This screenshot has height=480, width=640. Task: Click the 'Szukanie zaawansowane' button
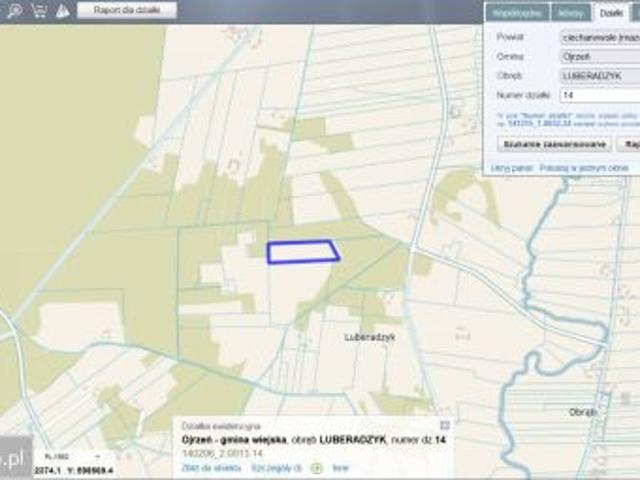[x=554, y=144]
